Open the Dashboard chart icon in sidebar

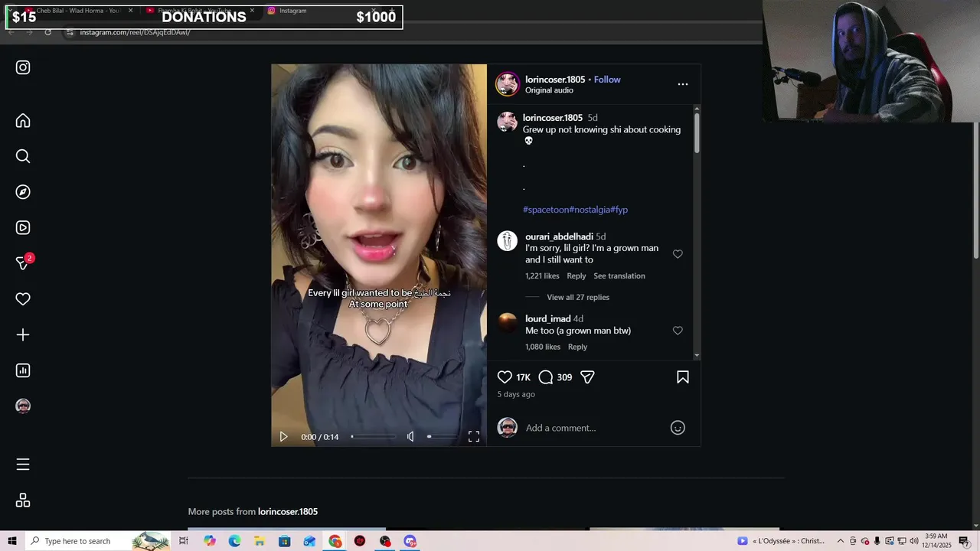pyautogui.click(x=23, y=370)
